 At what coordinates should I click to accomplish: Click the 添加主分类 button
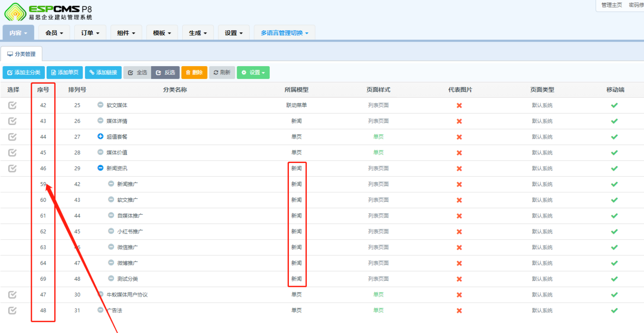pyautogui.click(x=24, y=73)
